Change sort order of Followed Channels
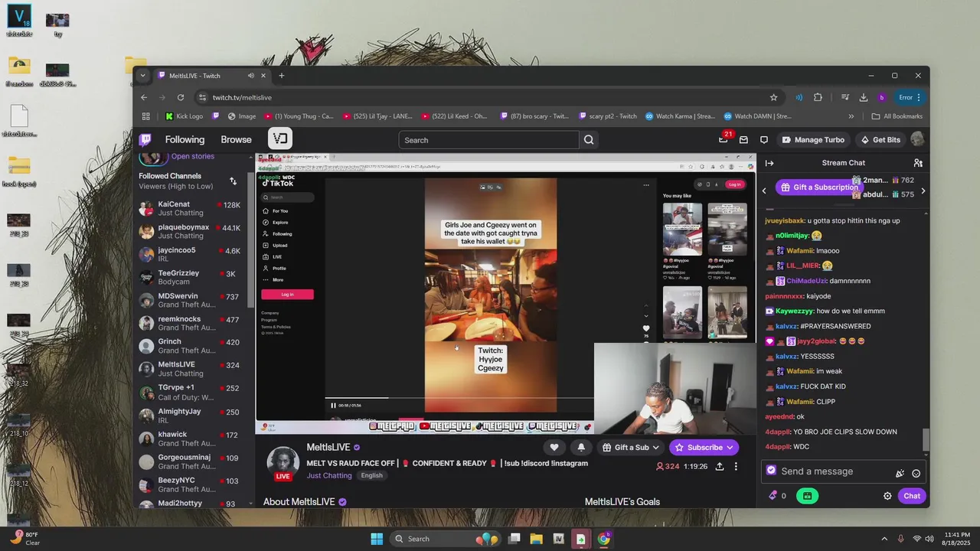 point(233,181)
